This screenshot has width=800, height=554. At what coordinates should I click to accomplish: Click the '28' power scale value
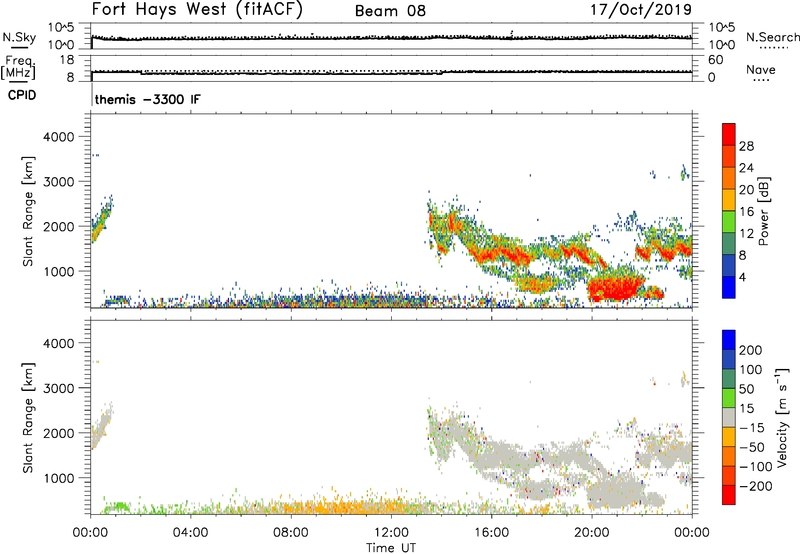[x=746, y=146]
